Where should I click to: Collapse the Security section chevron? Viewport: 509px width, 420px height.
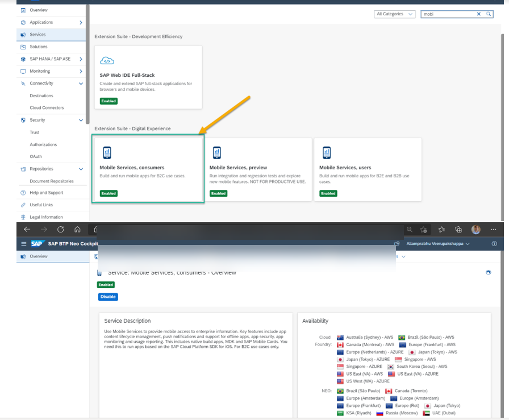coord(81,120)
